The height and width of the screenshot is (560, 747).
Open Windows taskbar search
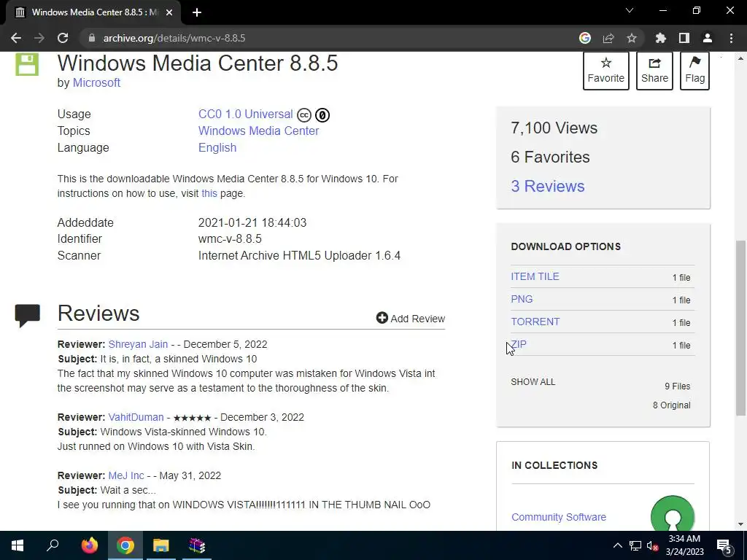53,545
